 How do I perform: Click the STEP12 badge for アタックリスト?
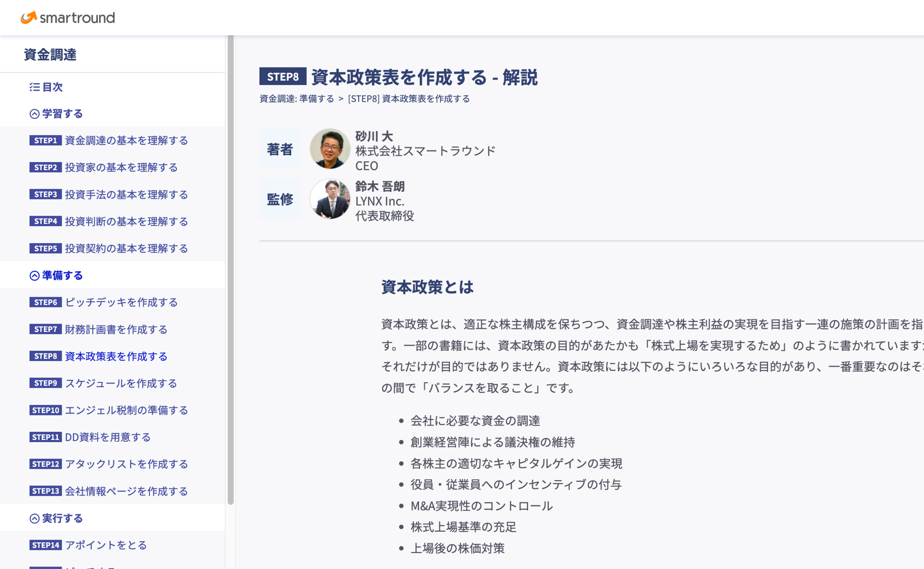[45, 465]
